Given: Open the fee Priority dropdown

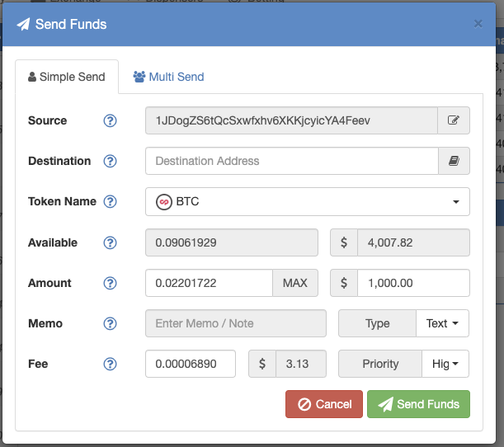Looking at the screenshot, I should (x=445, y=364).
